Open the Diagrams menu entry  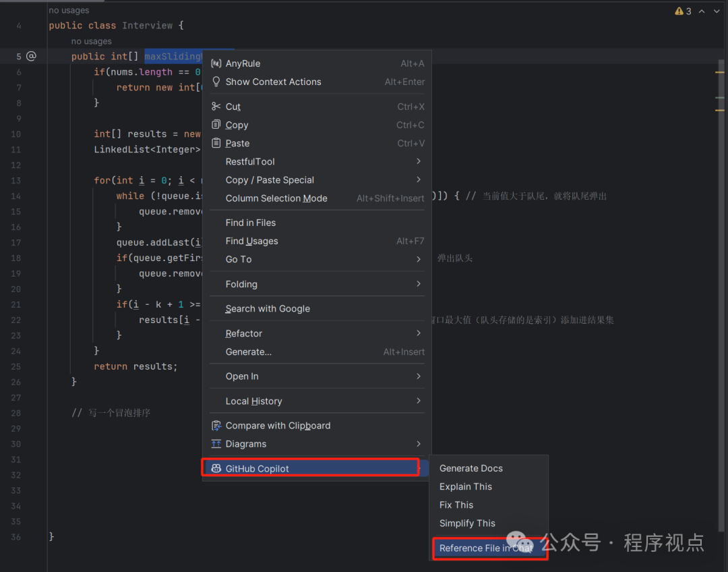(x=317, y=444)
